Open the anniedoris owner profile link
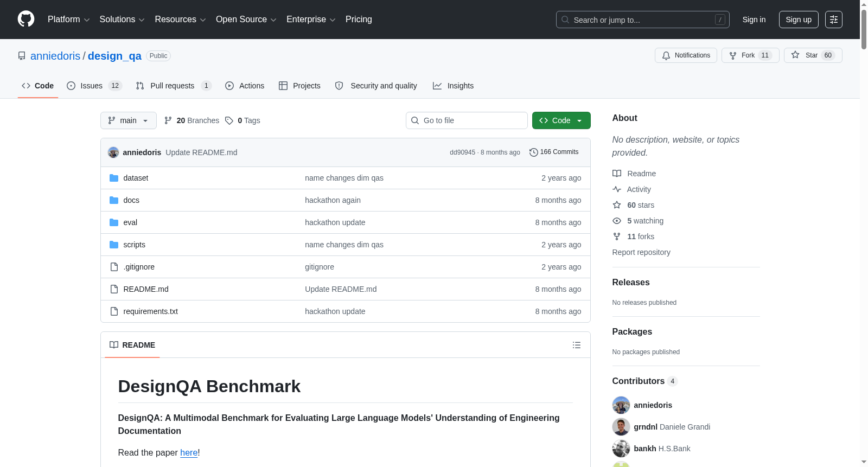 click(x=55, y=56)
